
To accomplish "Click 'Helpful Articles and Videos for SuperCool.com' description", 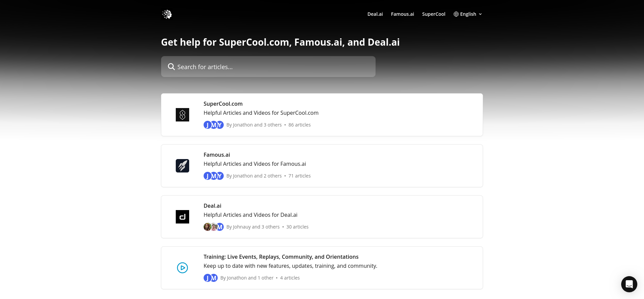I will pos(261,113).
